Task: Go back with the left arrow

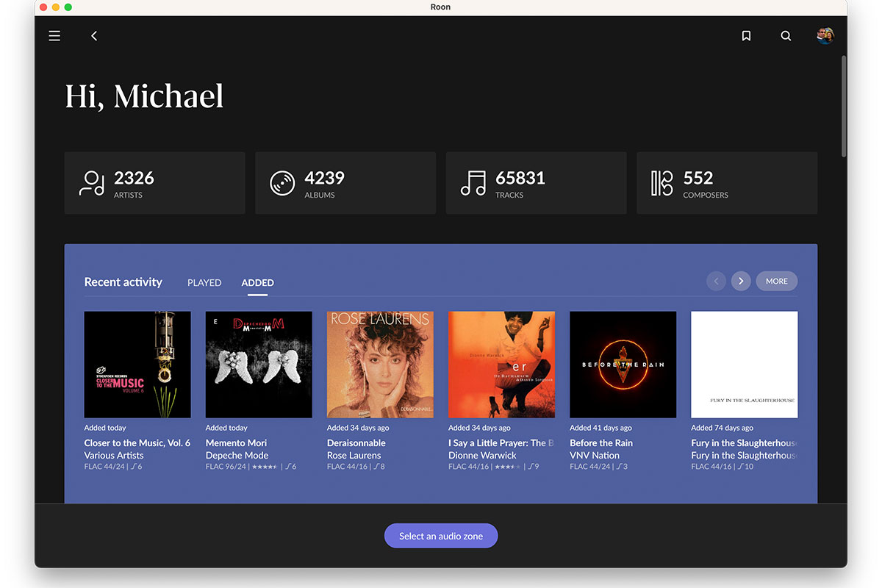Action: click(x=94, y=36)
